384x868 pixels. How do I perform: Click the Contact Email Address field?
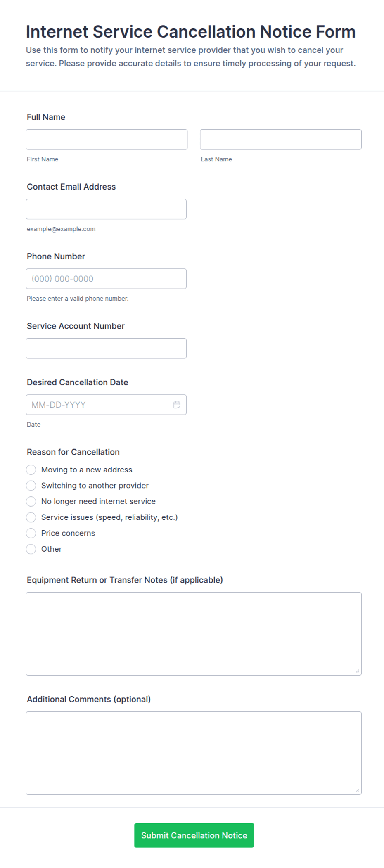click(106, 209)
